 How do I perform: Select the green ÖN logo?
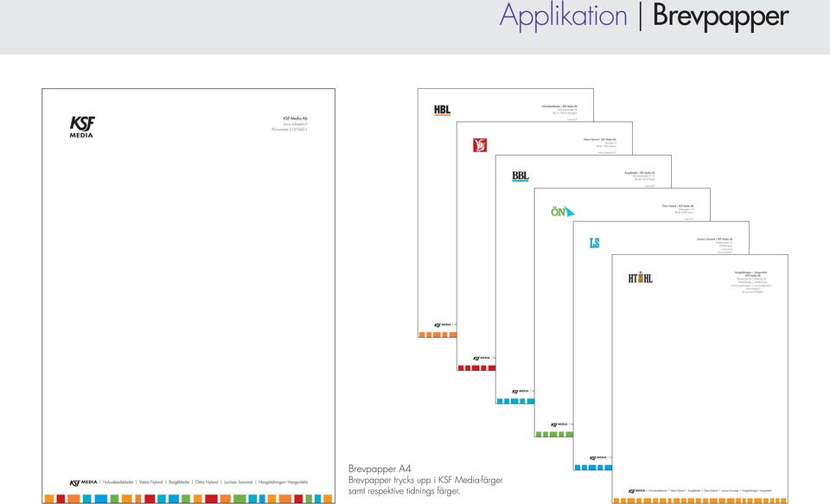pyautogui.click(x=562, y=212)
